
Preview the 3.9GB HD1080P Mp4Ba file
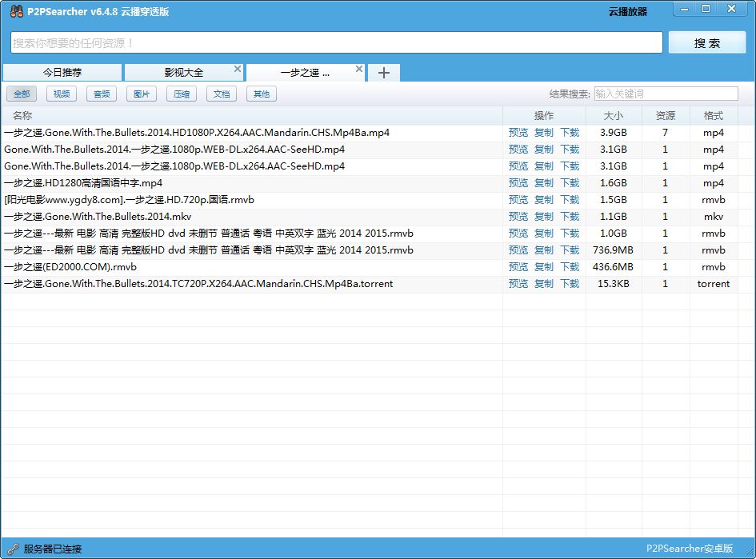pos(518,133)
